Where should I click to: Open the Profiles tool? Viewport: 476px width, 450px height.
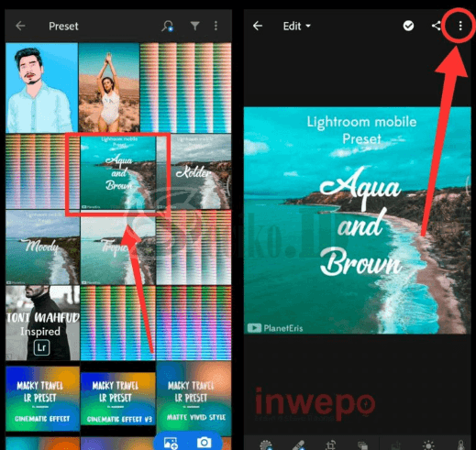tap(362, 445)
